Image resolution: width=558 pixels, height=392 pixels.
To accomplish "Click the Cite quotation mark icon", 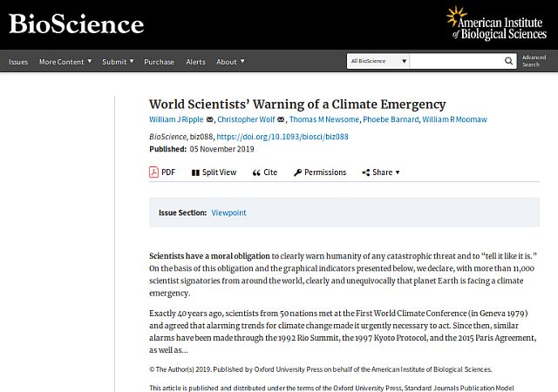I will coord(256,172).
